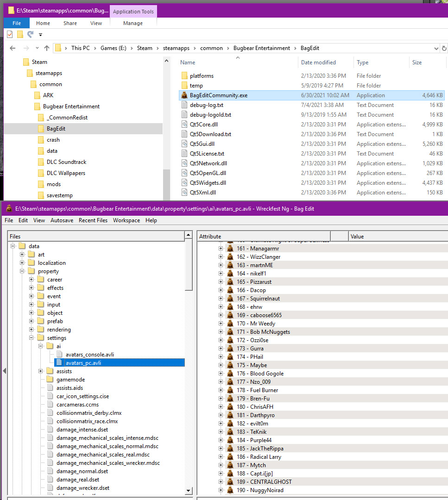Collapse the settings folder node
The width and height of the screenshot is (448, 500).
coord(31,337)
